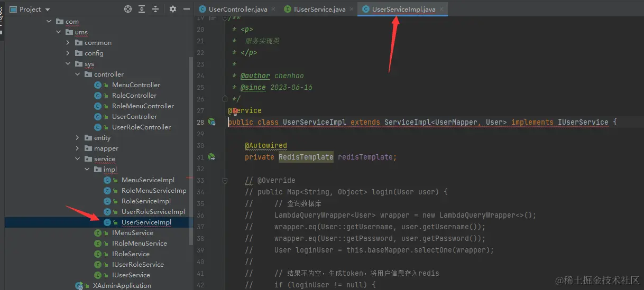Click the autowired gutter icon on line 31
The height and width of the screenshot is (290, 644).
click(x=211, y=157)
